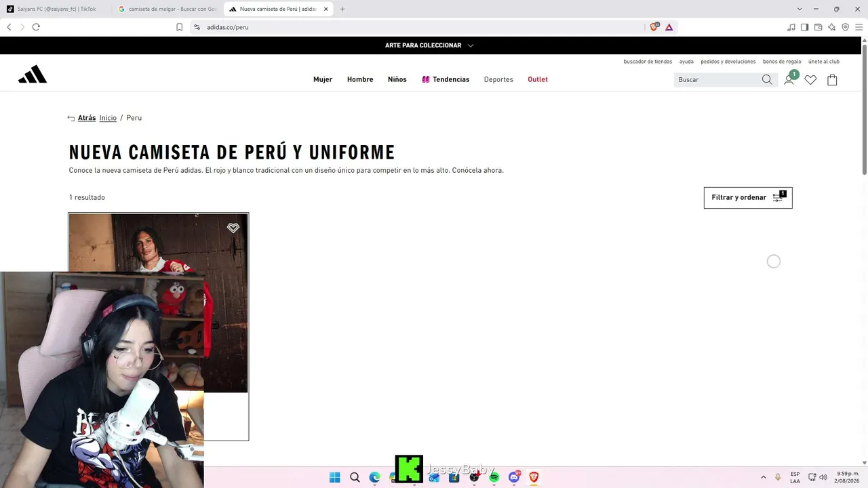Viewport: 868px width, 488px height.
Task: Open Discord from the taskbar
Action: 514,477
